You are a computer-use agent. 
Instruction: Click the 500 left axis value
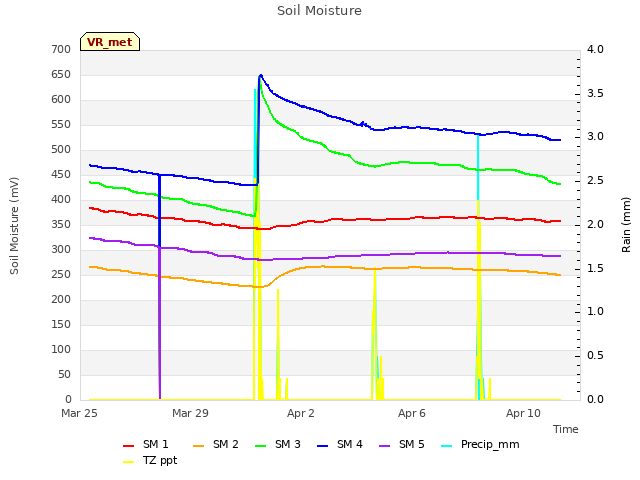point(61,150)
